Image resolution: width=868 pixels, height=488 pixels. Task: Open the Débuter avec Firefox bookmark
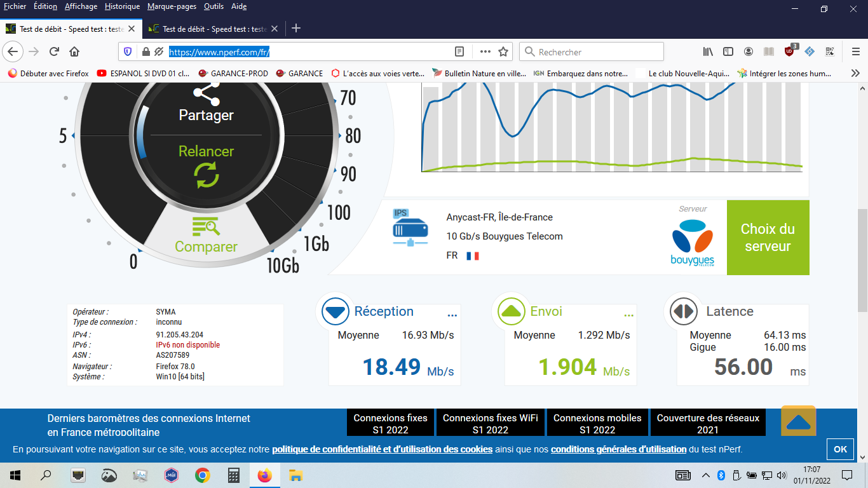tap(48, 73)
